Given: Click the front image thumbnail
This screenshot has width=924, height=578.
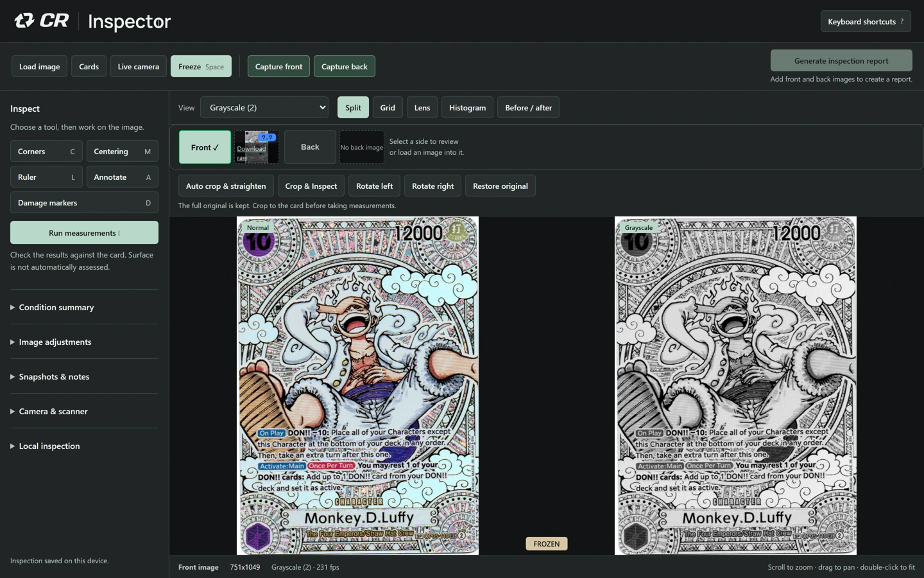Looking at the screenshot, I should click(257, 146).
